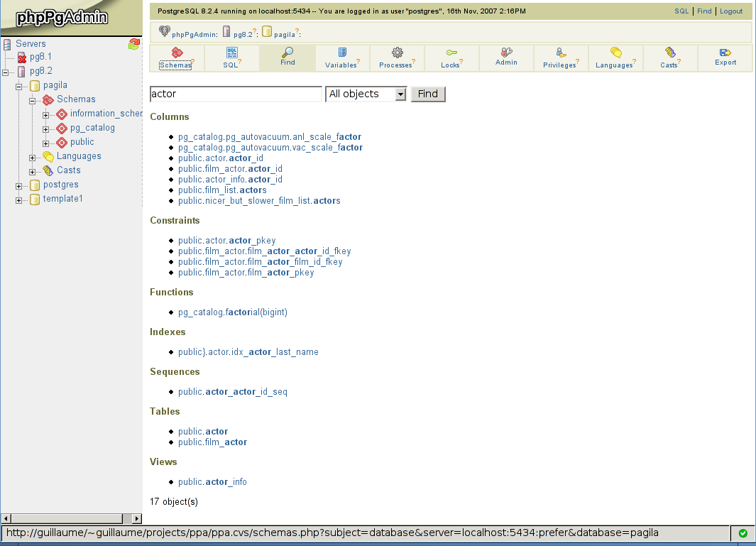The width and height of the screenshot is (756, 546).
Task: Click the Locks key icon
Action: click(451, 53)
